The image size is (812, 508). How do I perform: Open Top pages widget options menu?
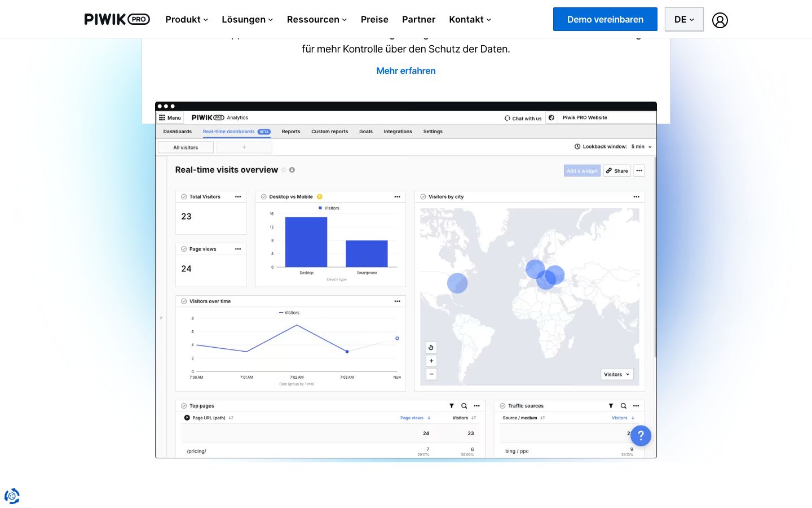click(x=476, y=406)
